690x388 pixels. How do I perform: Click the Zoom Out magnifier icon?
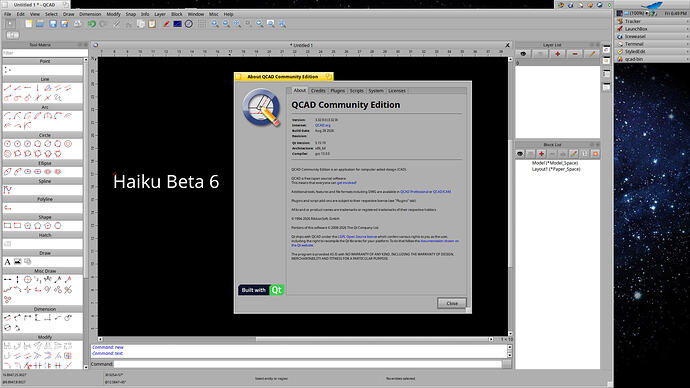pyautogui.click(x=226, y=24)
